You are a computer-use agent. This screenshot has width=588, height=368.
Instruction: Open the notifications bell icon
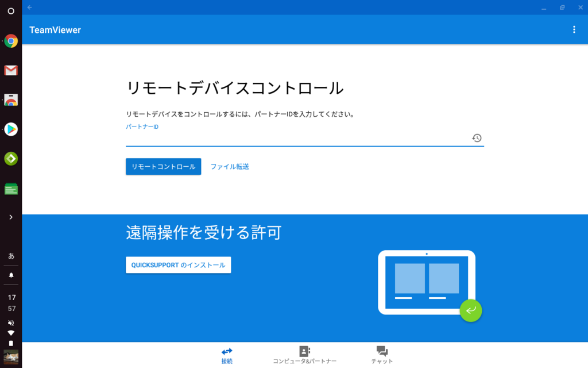coord(11,275)
